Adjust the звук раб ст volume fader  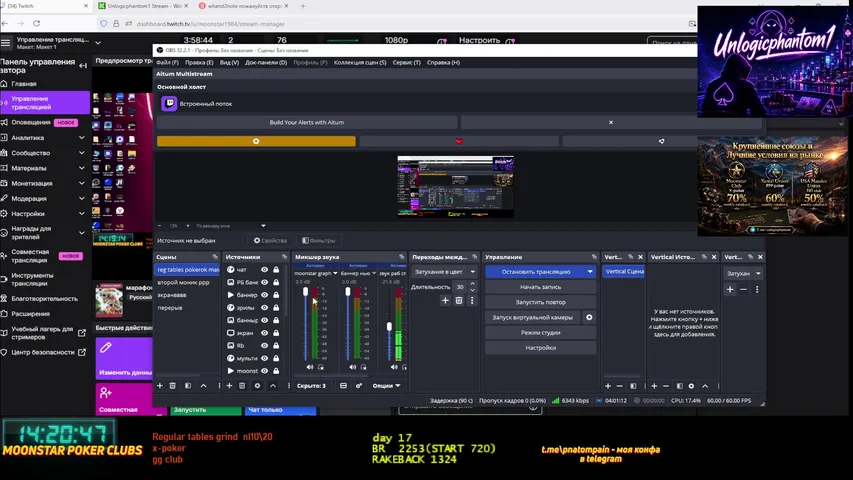tap(389, 327)
